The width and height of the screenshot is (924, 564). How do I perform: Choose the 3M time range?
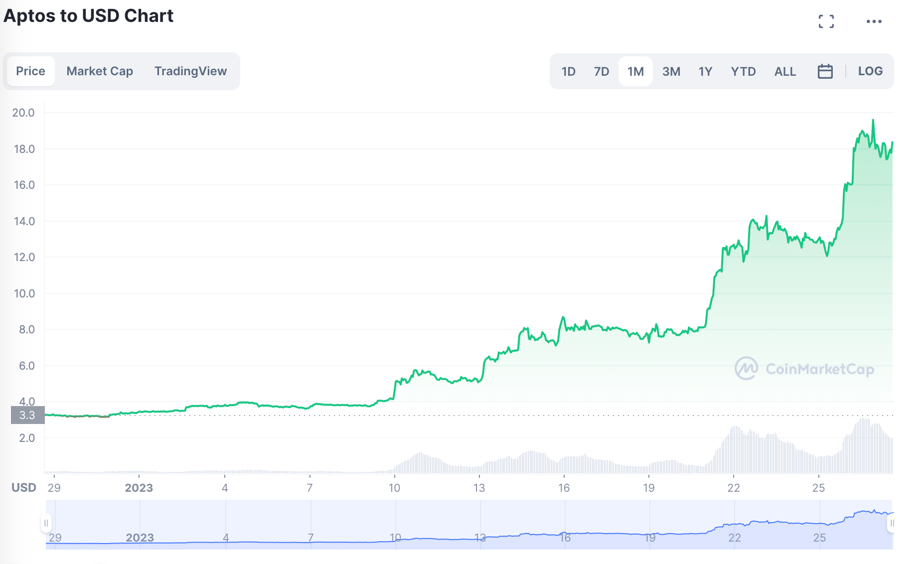pyautogui.click(x=671, y=71)
